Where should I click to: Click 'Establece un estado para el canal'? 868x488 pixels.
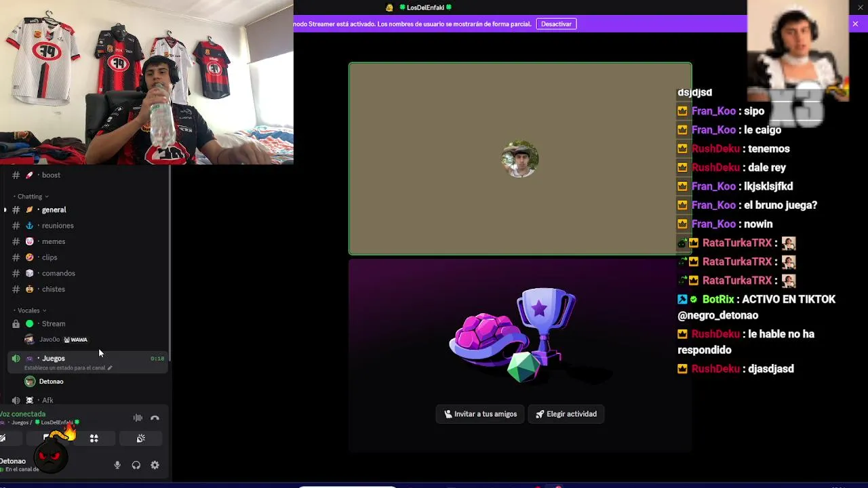(64, 368)
